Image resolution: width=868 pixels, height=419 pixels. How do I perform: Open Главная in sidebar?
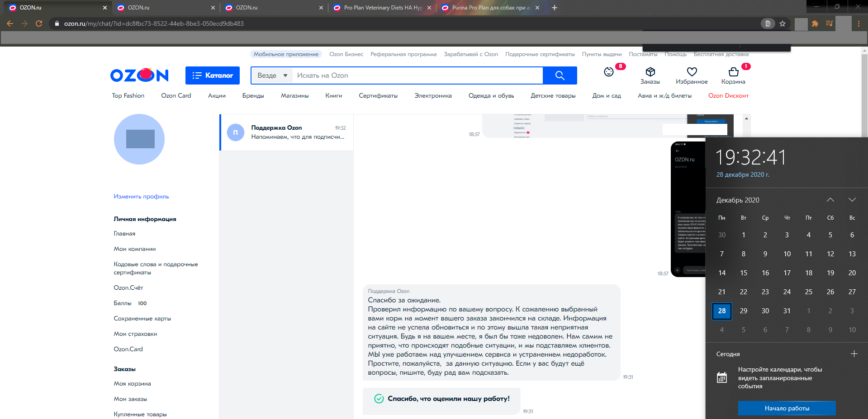(124, 234)
